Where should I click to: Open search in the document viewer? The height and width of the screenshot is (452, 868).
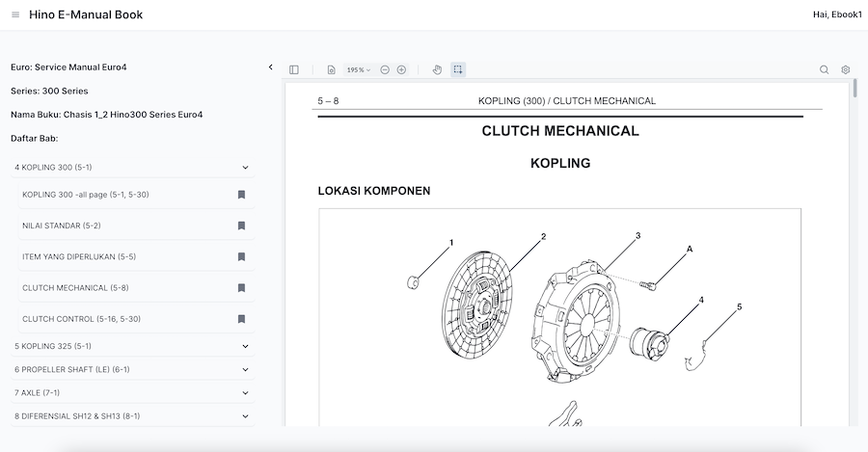tap(824, 69)
